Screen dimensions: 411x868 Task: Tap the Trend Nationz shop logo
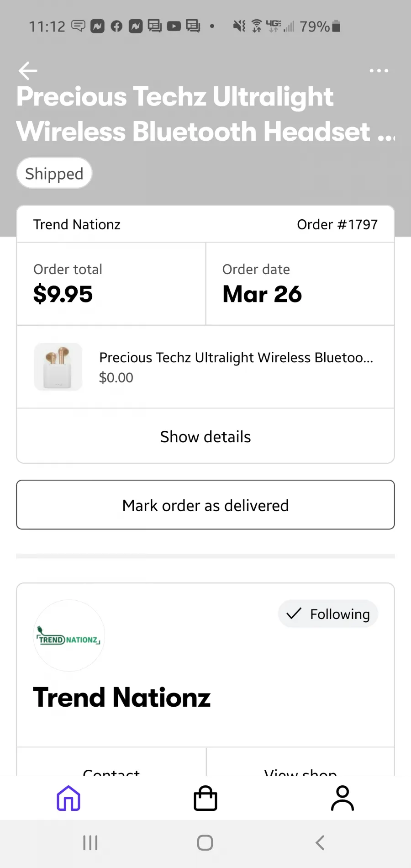69,635
